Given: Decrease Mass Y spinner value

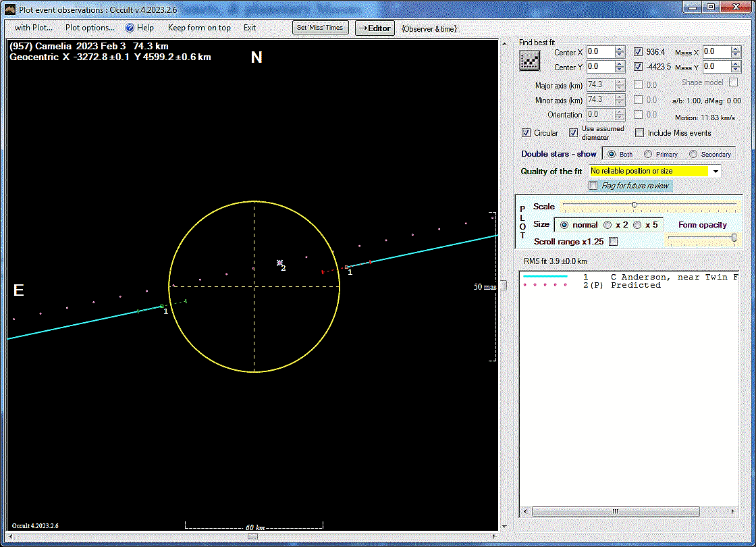Looking at the screenshot, I should tap(735, 70).
